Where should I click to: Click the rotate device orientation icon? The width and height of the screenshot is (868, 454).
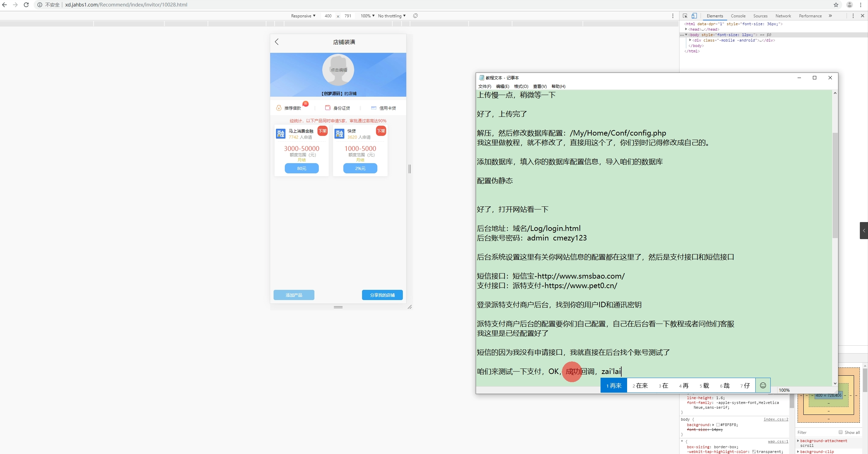pos(415,16)
